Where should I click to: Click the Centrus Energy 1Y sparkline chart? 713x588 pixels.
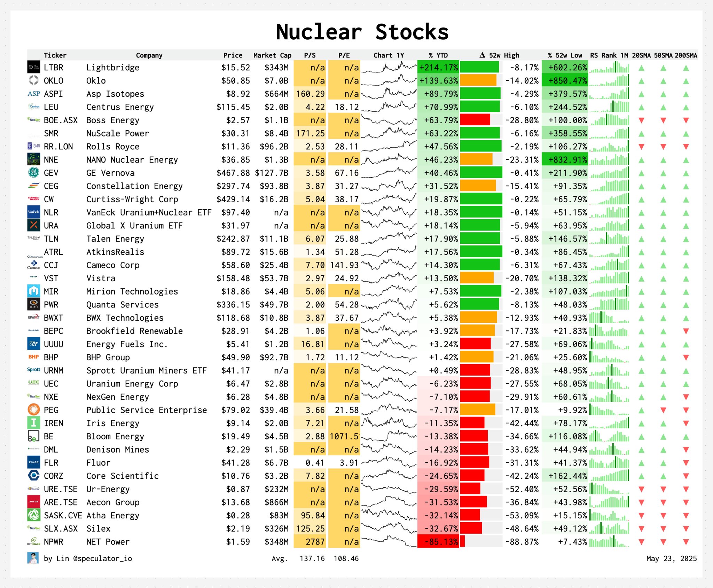coord(389,107)
